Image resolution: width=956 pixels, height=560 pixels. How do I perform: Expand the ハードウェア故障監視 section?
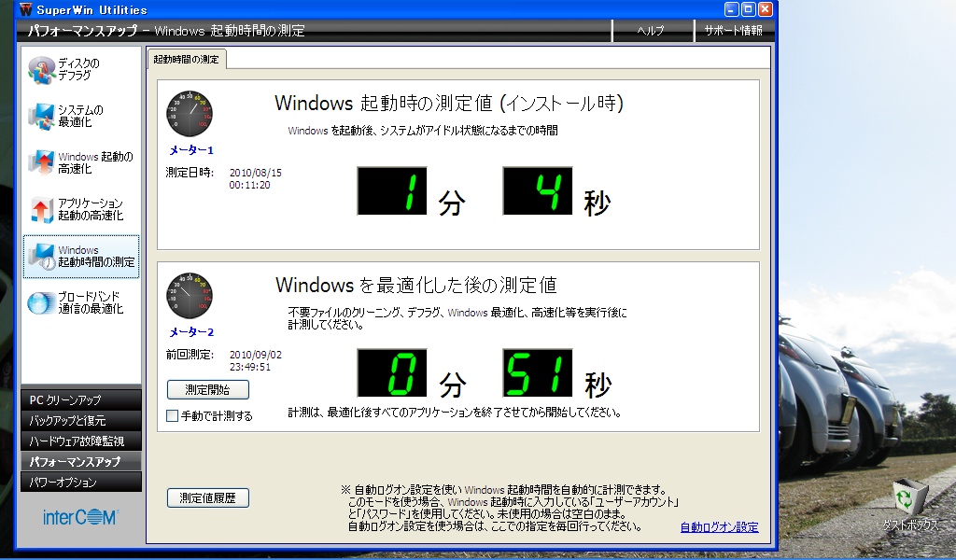81,441
